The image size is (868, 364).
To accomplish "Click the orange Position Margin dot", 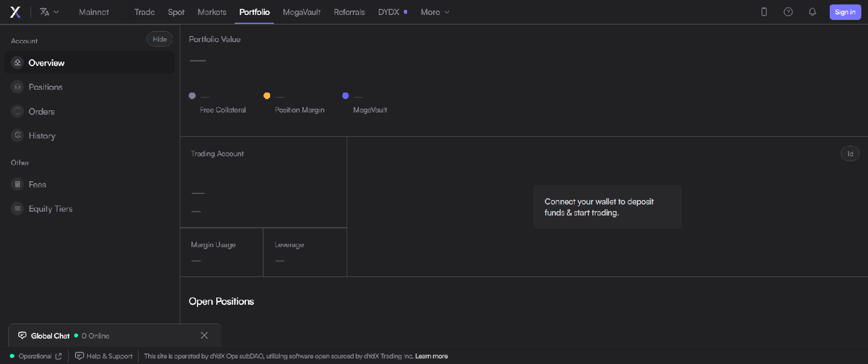I will point(267,96).
